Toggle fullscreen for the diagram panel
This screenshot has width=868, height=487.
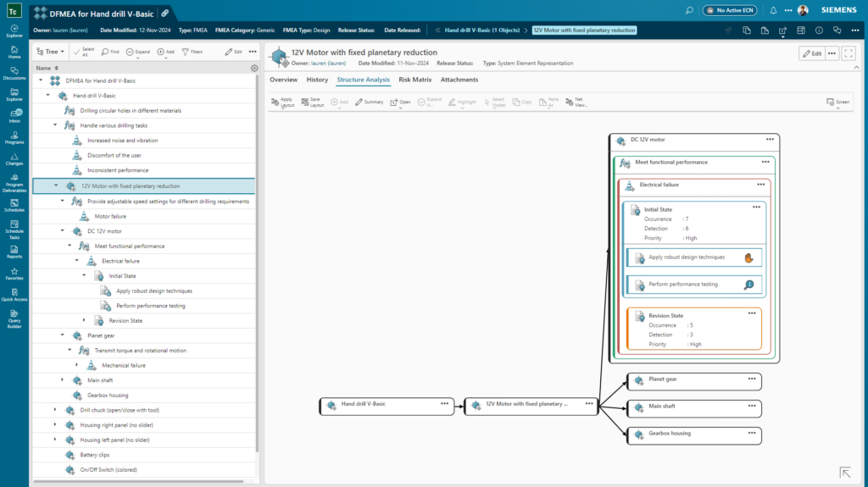(x=849, y=53)
